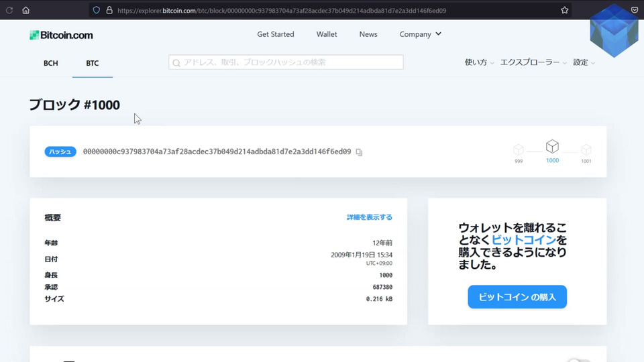Screen dimensions: 644x362
Task: View site security via padlock icon
Action: 109,10
